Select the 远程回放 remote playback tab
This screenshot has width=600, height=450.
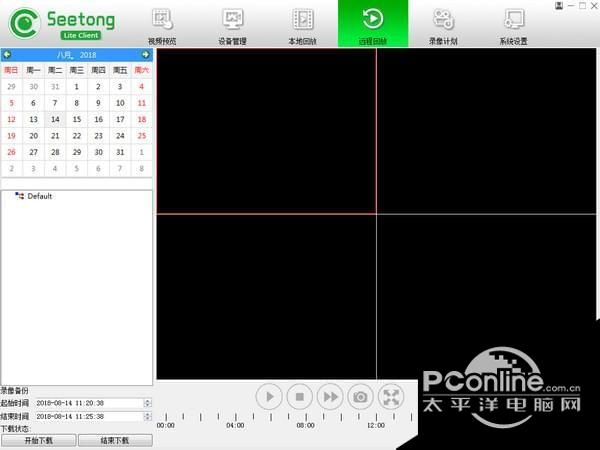373,24
